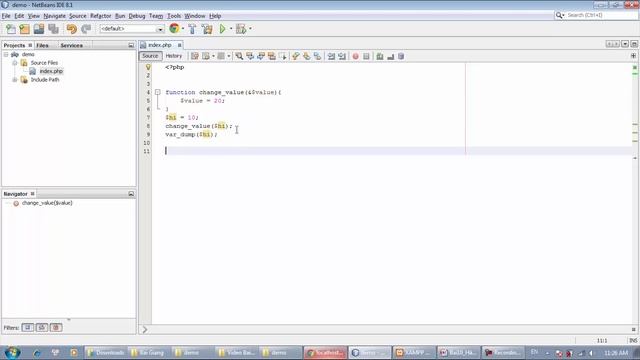This screenshot has width=640, height=360.
Task: Open the Tools menu
Action: click(174, 16)
